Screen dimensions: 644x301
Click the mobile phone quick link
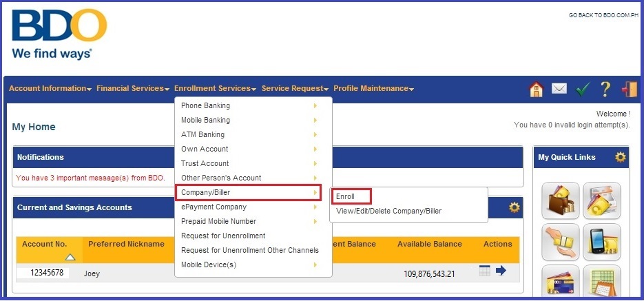tap(602, 242)
